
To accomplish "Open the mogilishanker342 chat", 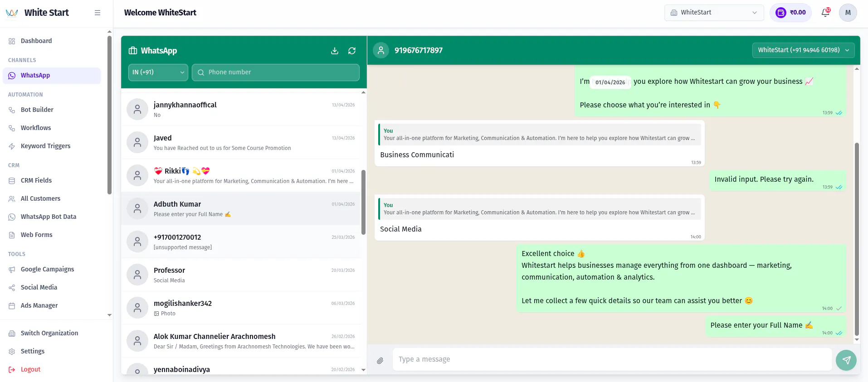I will point(241,308).
